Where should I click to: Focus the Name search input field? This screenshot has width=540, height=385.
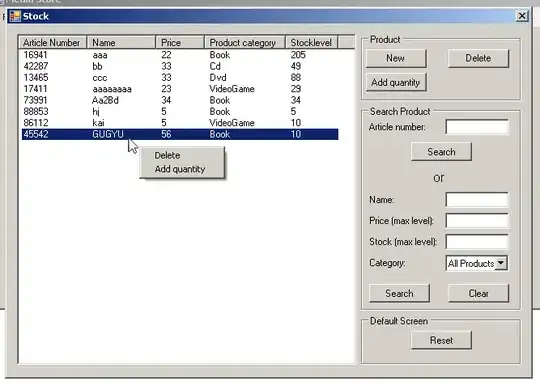click(477, 200)
